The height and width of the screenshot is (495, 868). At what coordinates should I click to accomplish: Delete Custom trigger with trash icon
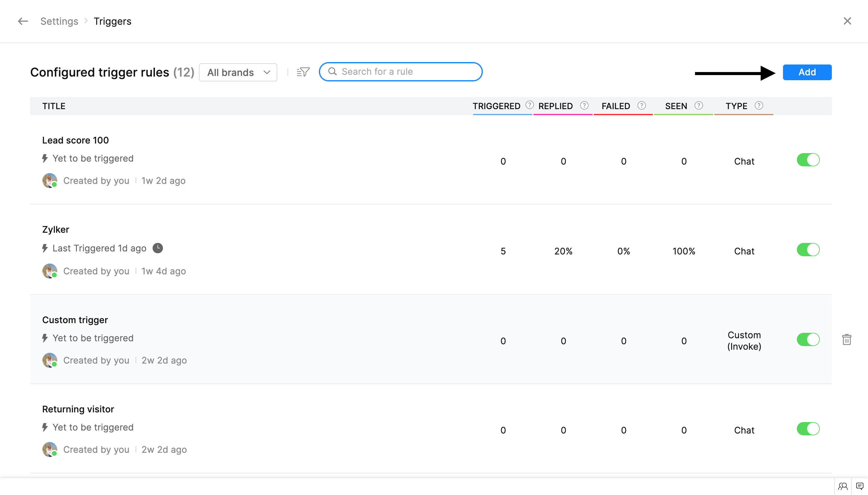tap(847, 339)
